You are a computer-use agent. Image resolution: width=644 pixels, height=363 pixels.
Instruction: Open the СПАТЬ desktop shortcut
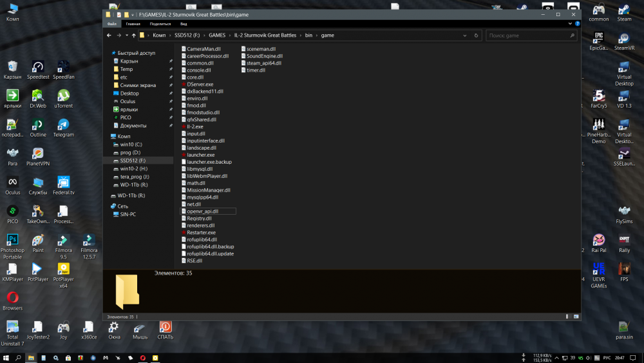165,330
